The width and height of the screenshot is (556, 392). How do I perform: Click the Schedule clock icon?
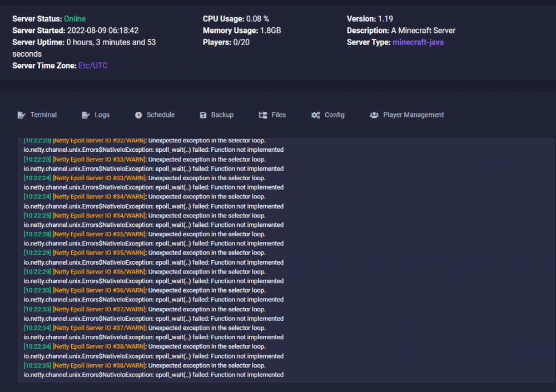pos(138,115)
